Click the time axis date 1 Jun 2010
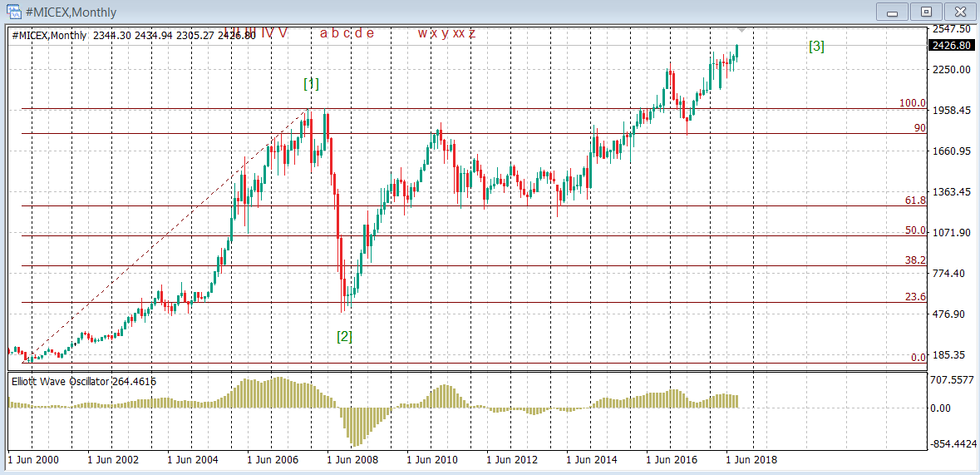The height and width of the screenshot is (475, 980). pos(432,460)
